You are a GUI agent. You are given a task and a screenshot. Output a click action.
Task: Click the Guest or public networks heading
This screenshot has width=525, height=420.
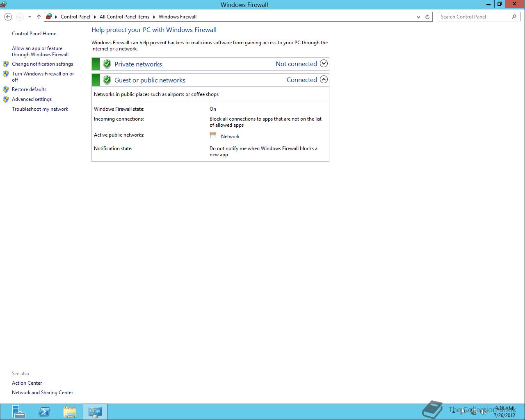pyautogui.click(x=150, y=80)
